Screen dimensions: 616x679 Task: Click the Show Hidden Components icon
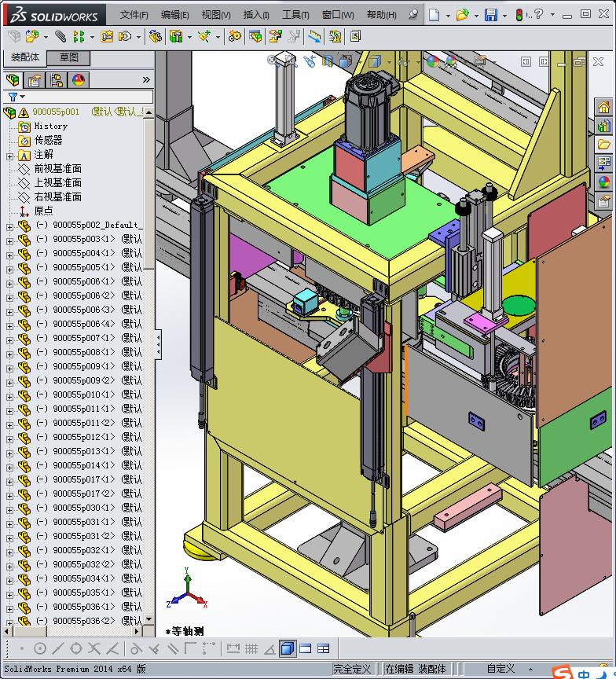tap(155, 36)
